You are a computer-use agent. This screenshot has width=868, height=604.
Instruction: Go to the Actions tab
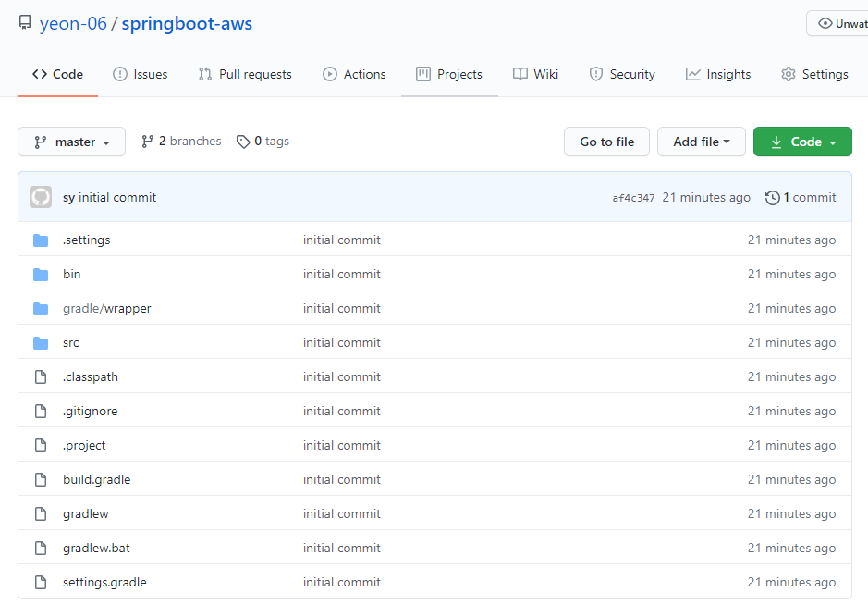click(354, 74)
